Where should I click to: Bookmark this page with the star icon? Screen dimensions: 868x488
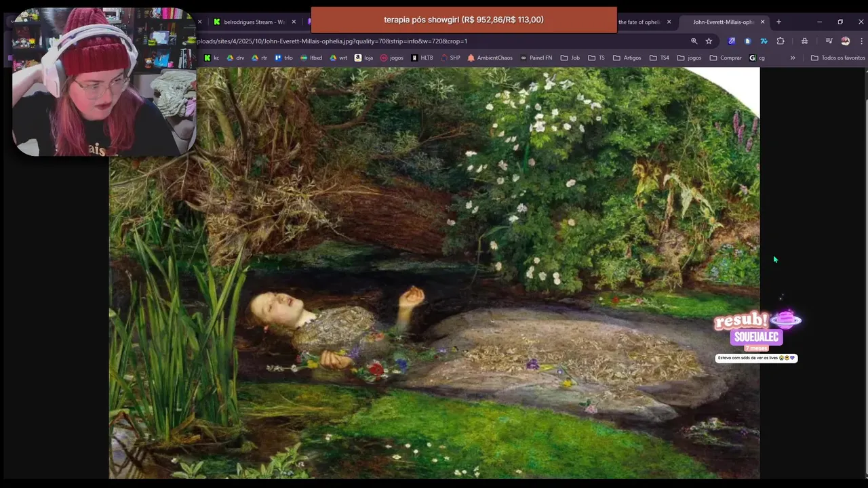pyautogui.click(x=709, y=41)
